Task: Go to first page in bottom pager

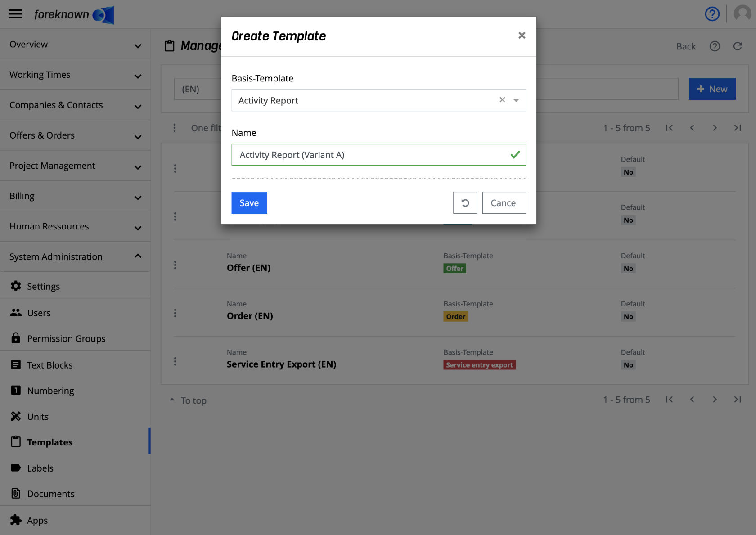Action: [669, 400]
